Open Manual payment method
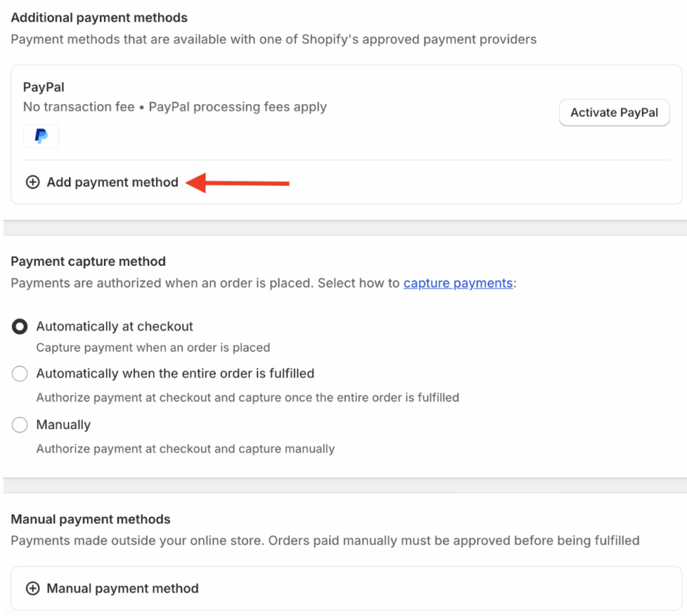 [122, 588]
